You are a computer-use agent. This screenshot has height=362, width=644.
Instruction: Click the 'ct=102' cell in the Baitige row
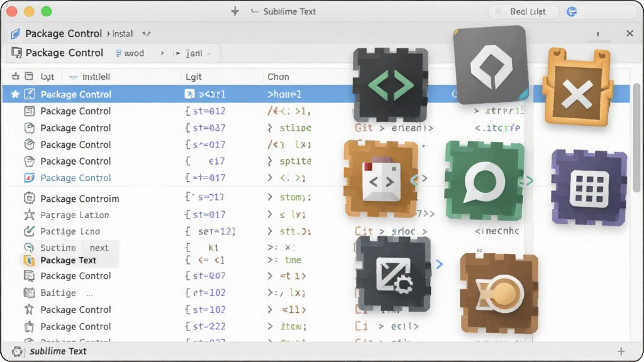(x=205, y=293)
